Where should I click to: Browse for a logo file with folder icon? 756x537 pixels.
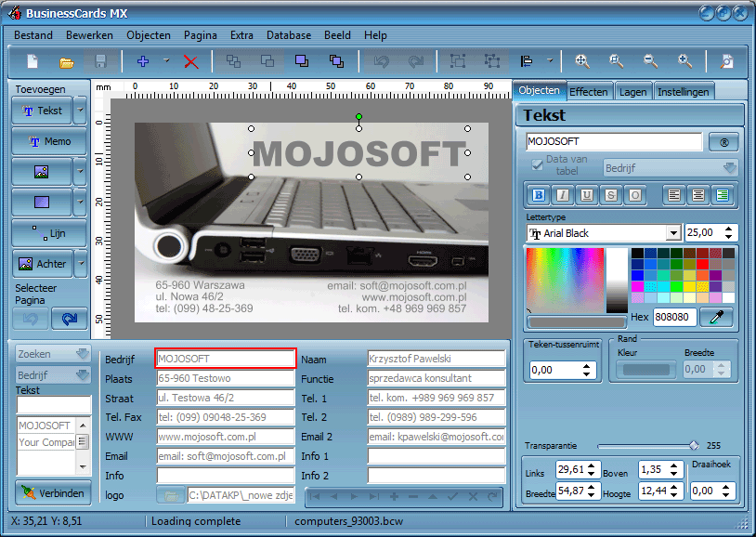click(x=171, y=495)
